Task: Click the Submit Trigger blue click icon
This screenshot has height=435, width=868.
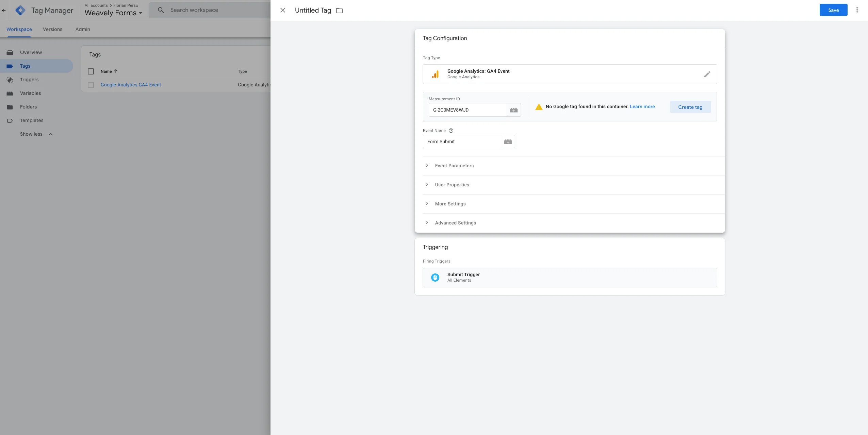Action: (x=435, y=277)
